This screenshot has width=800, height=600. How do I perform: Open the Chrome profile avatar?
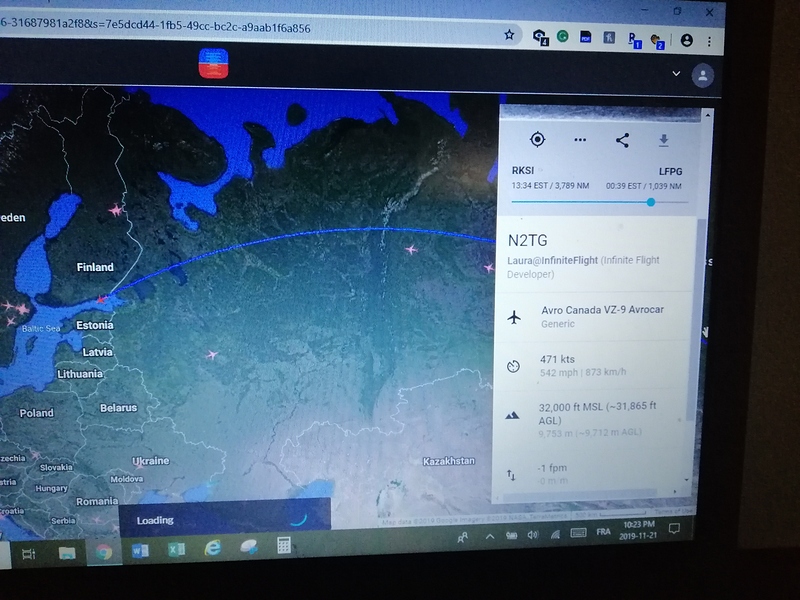(687, 40)
